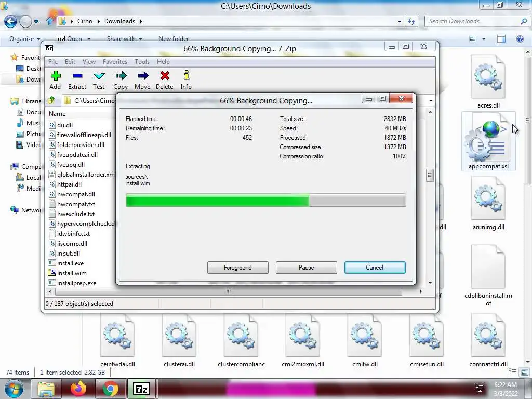The width and height of the screenshot is (532, 399).
Task: Select cmifw.dll file icon
Action: (x=365, y=341)
